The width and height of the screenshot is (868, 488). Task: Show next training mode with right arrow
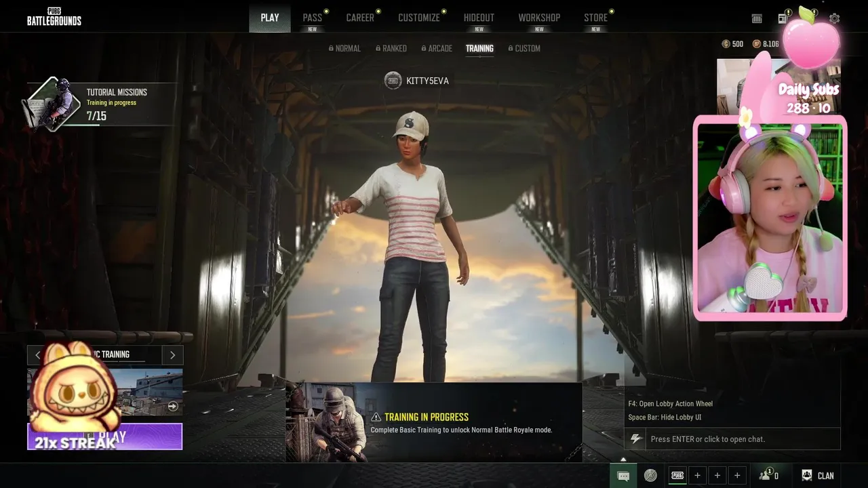pyautogui.click(x=172, y=354)
